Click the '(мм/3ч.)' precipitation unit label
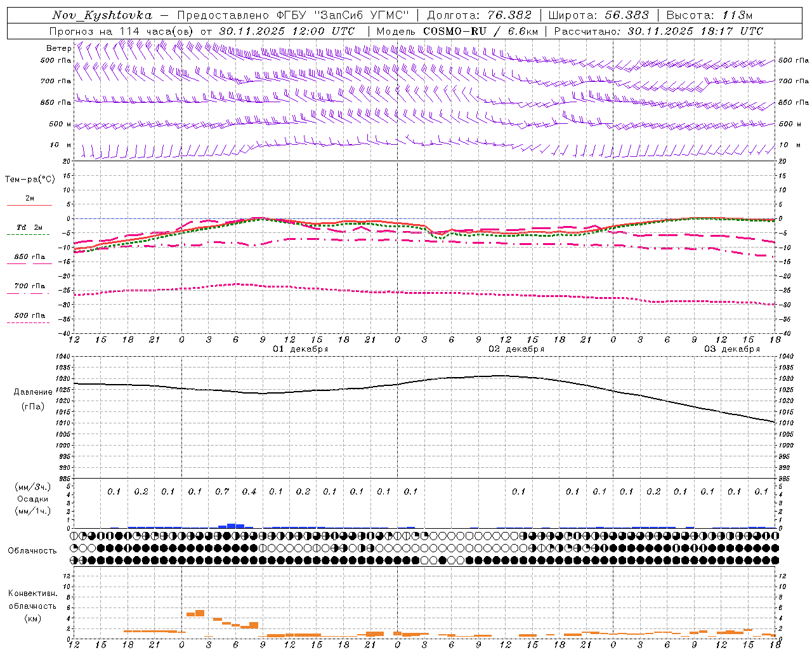The width and height of the screenshot is (812, 650). (x=33, y=487)
